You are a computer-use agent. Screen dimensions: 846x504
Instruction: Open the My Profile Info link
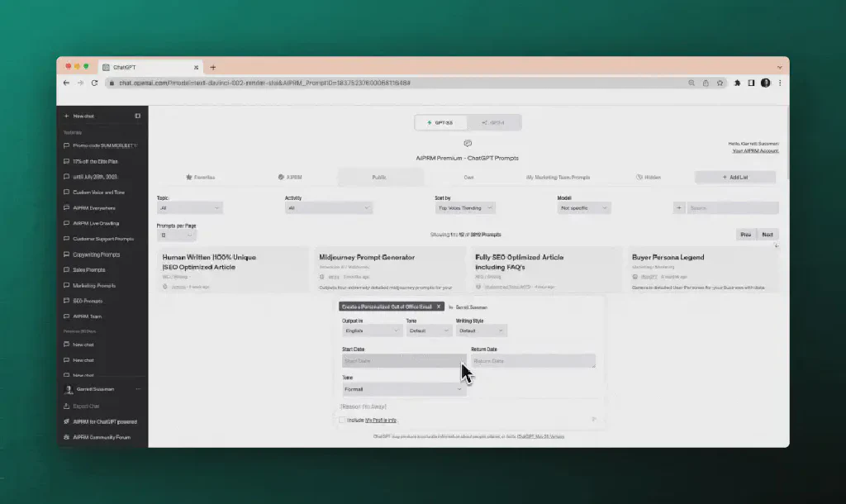pyautogui.click(x=381, y=420)
